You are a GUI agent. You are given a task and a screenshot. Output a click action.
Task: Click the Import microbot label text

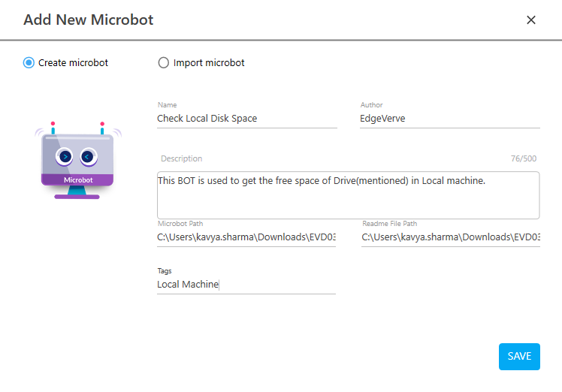[x=209, y=63]
